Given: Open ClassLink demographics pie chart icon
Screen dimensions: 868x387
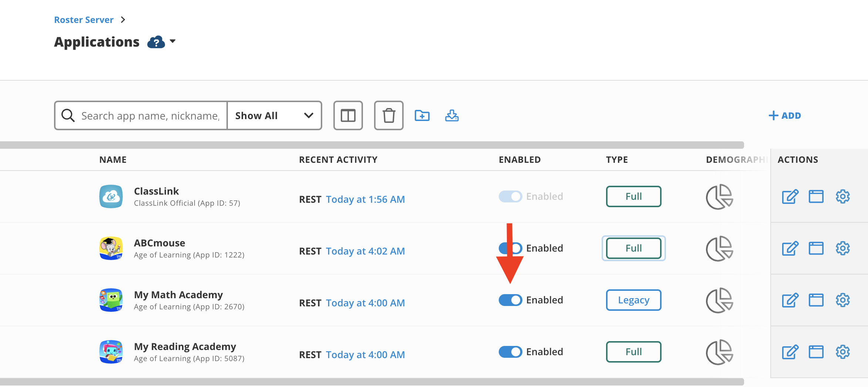Looking at the screenshot, I should click(719, 197).
